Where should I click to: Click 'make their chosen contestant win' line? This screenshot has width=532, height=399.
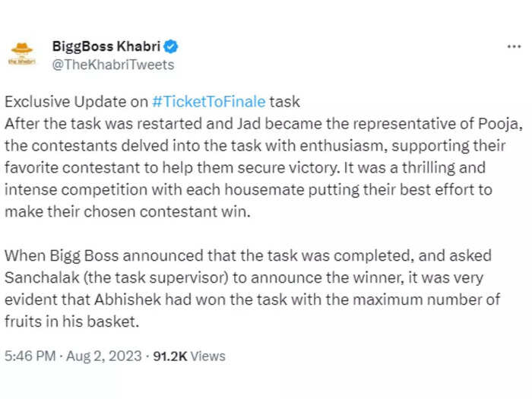(x=128, y=211)
